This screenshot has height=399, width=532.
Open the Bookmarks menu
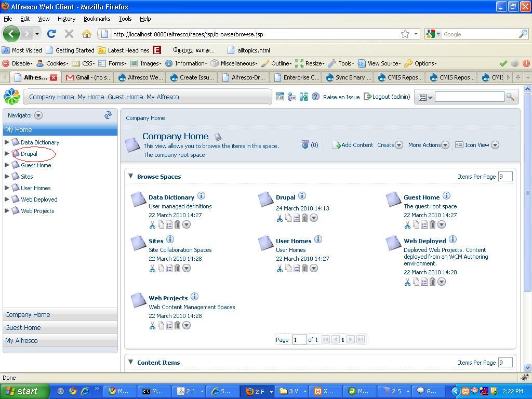[x=97, y=19]
